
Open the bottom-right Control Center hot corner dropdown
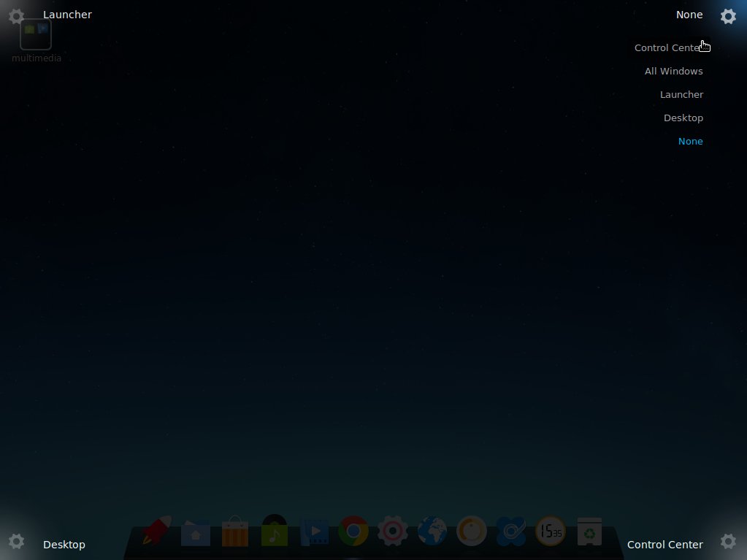(x=664, y=545)
